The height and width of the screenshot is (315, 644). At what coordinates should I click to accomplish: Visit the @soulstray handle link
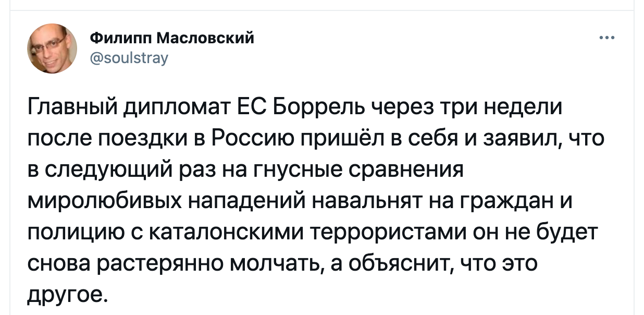[x=129, y=57]
